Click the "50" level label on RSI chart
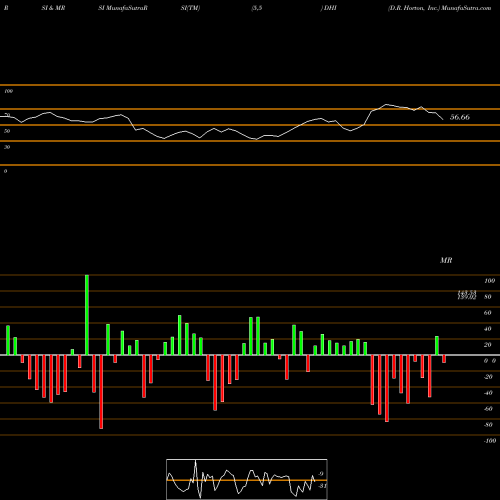 tap(7, 131)
